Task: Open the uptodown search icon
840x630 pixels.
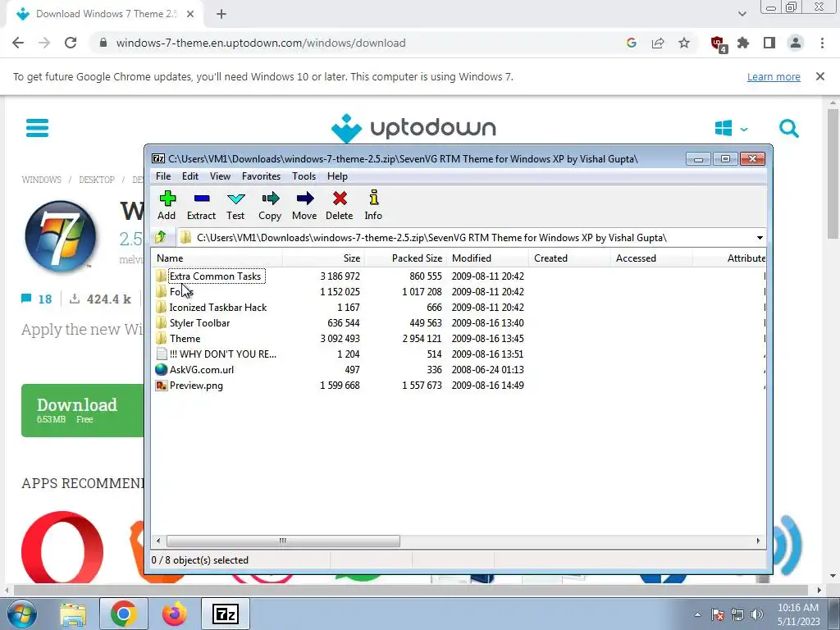Action: [789, 129]
